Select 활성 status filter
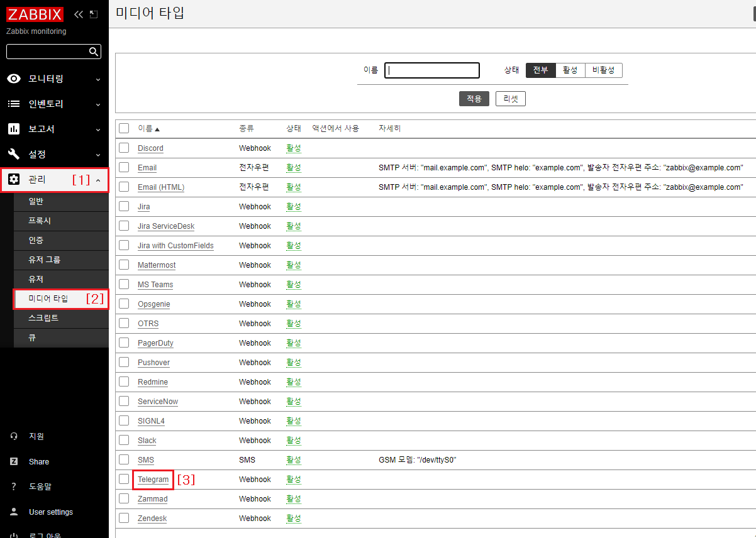Screen dimensions: 756x538 570,70
